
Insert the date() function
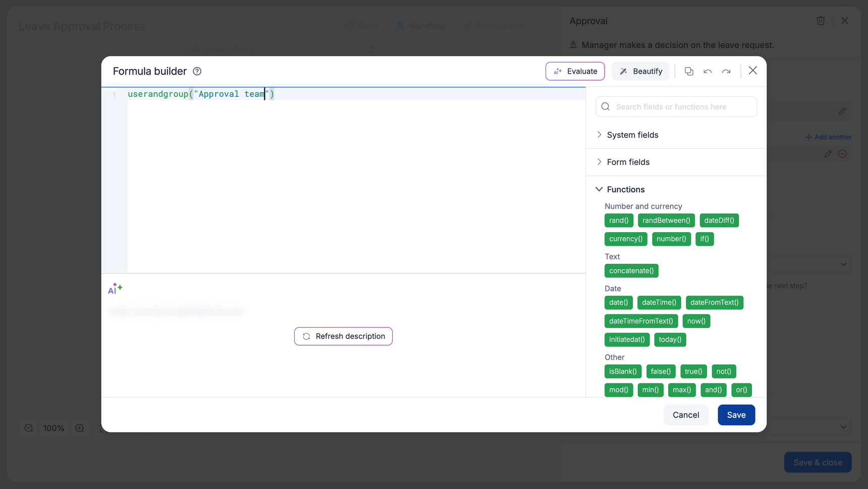point(619,303)
